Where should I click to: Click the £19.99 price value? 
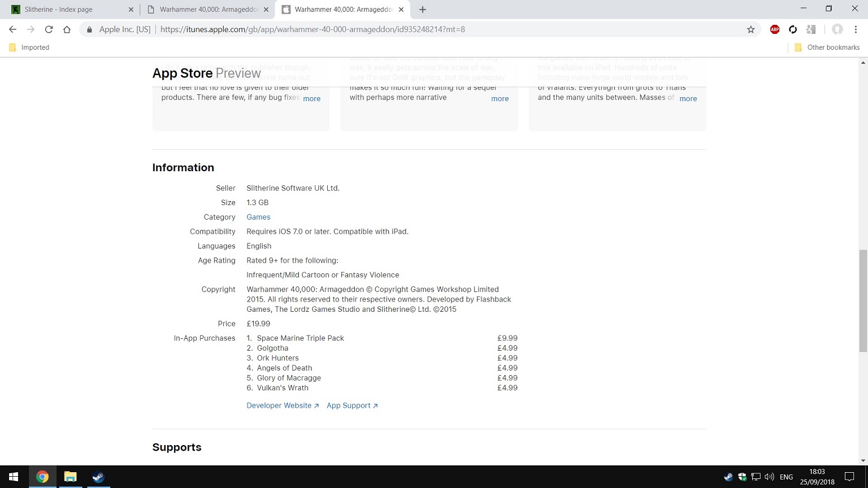(258, 324)
